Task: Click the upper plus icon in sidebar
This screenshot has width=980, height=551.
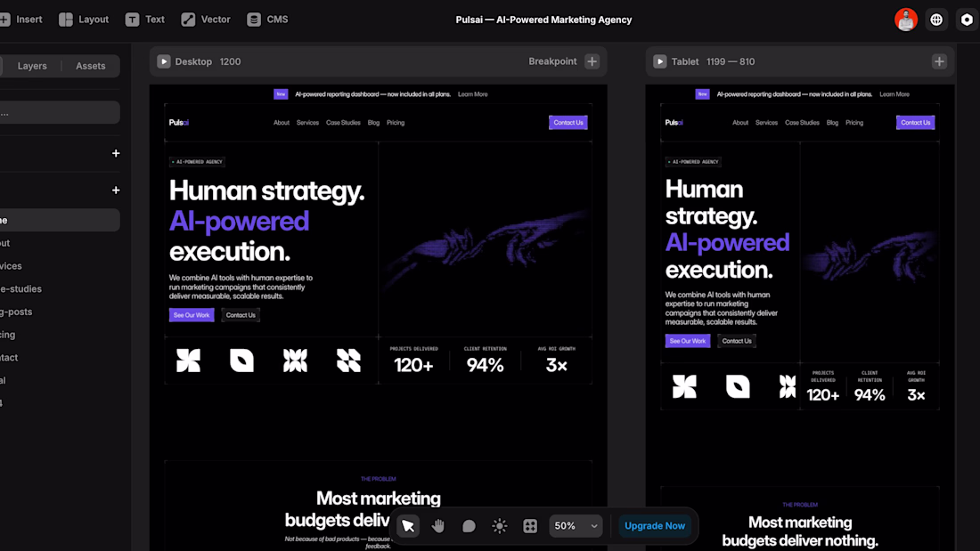Action: click(x=116, y=153)
